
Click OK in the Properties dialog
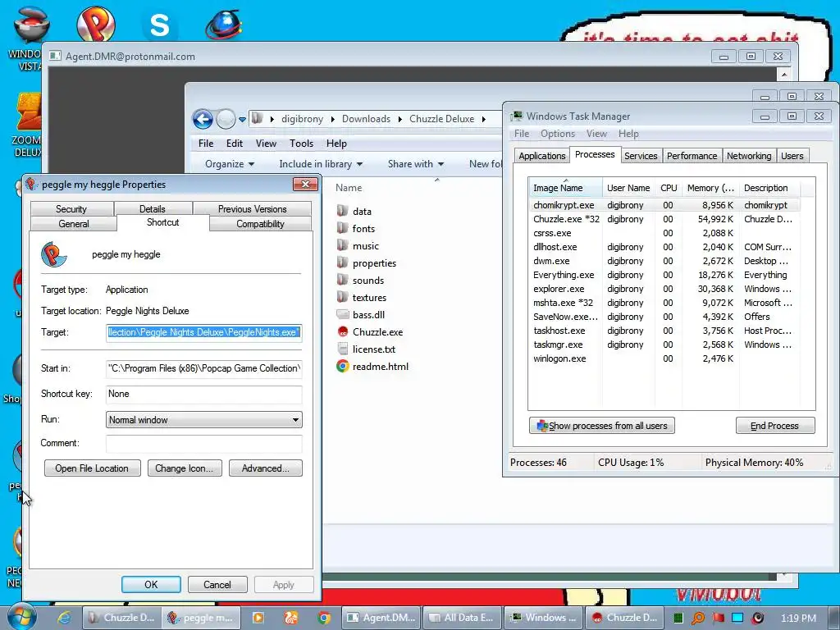pos(151,584)
